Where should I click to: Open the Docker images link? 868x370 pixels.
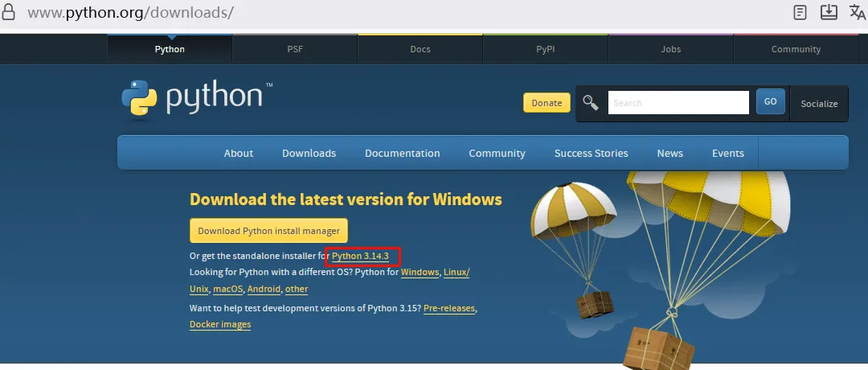coord(220,325)
